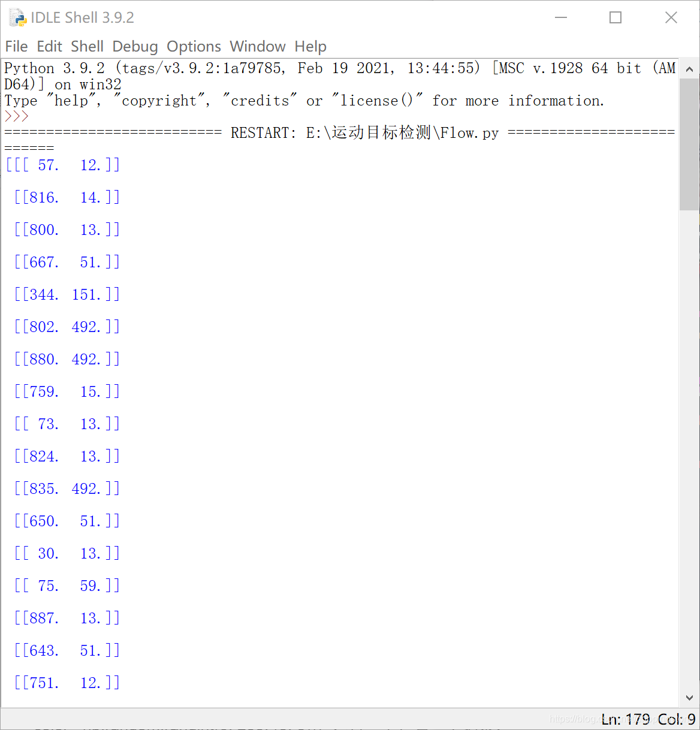Click the vertical scrollbar thumb

point(689,144)
